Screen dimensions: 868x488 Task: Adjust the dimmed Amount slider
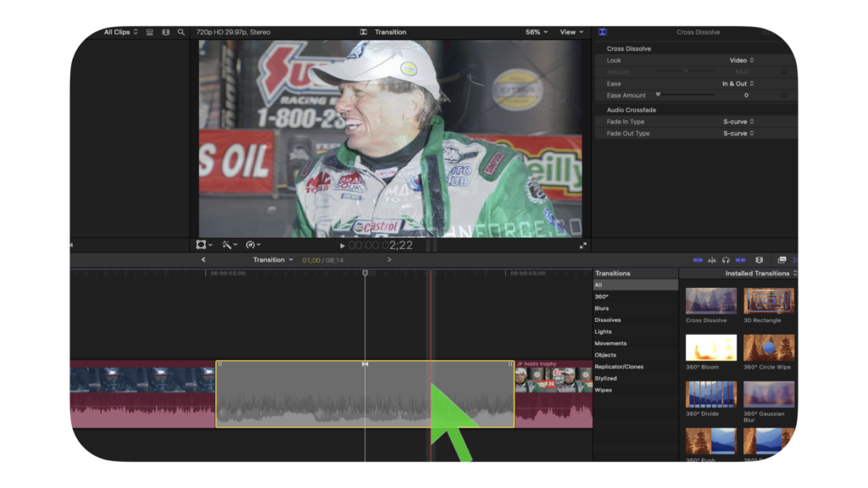coord(685,71)
